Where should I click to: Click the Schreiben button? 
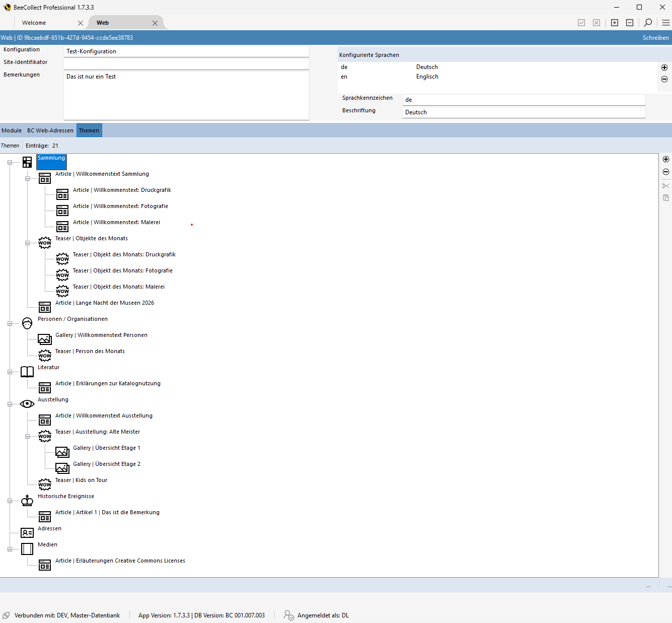[655, 38]
